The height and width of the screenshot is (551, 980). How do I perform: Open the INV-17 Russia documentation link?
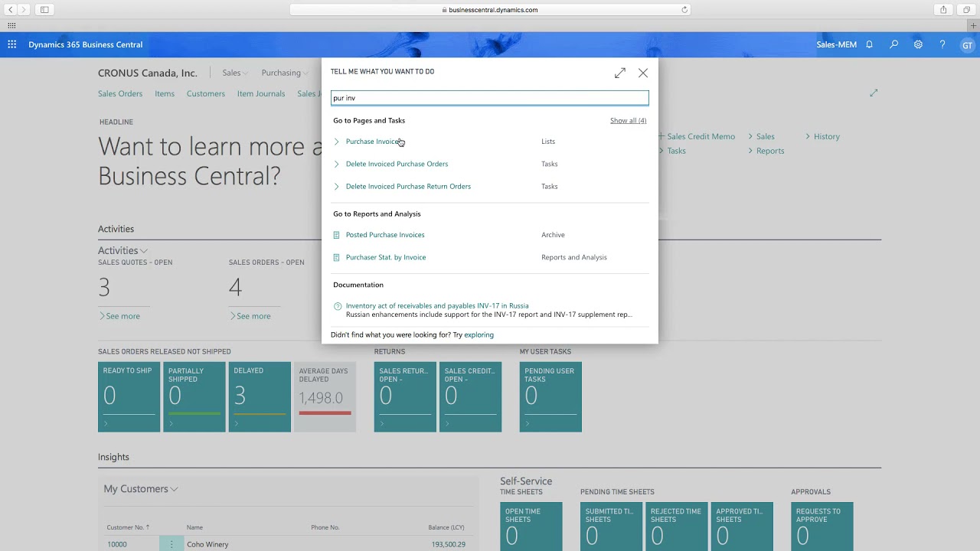(x=437, y=305)
